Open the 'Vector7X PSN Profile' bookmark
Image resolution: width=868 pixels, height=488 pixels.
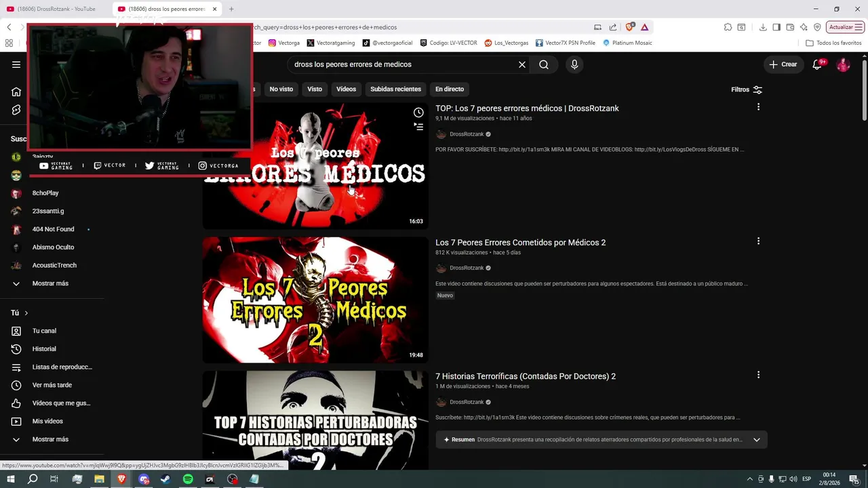(566, 43)
